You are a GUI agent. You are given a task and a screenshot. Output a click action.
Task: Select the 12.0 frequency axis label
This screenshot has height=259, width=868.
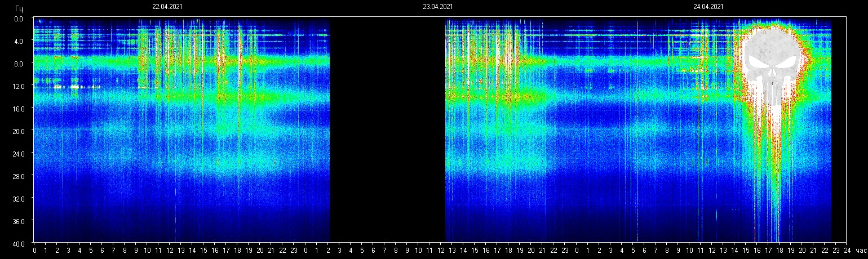tap(17, 86)
